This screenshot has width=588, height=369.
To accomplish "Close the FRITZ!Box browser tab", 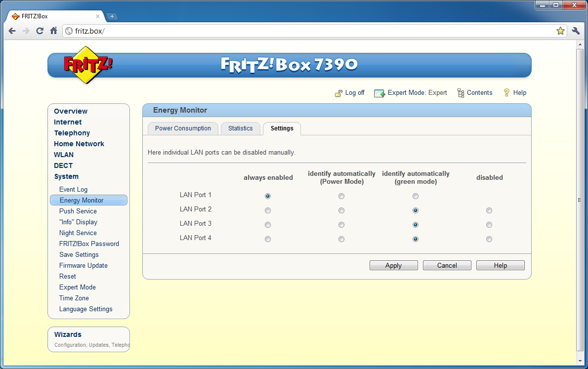I will coord(97,16).
